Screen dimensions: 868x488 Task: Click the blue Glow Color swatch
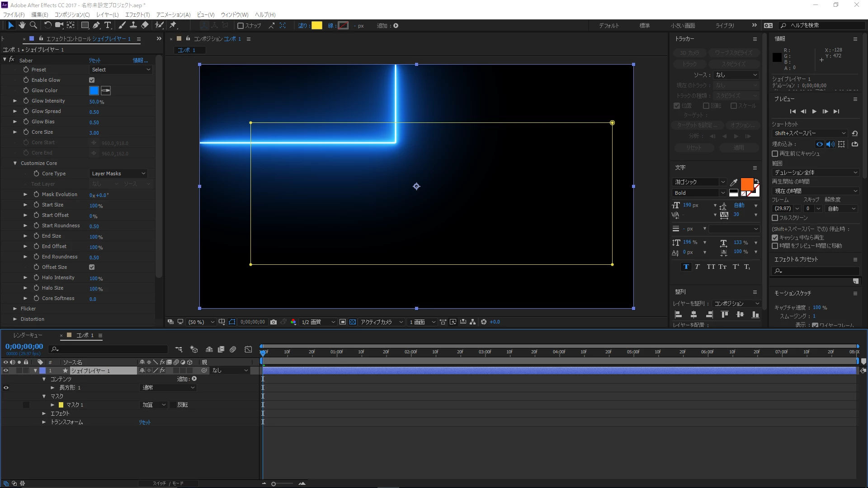click(x=94, y=91)
